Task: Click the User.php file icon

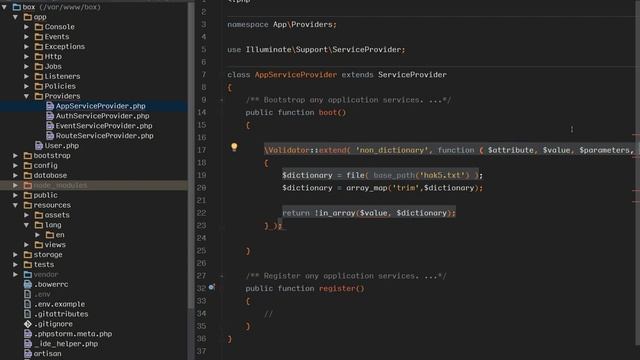Action: [39, 146]
